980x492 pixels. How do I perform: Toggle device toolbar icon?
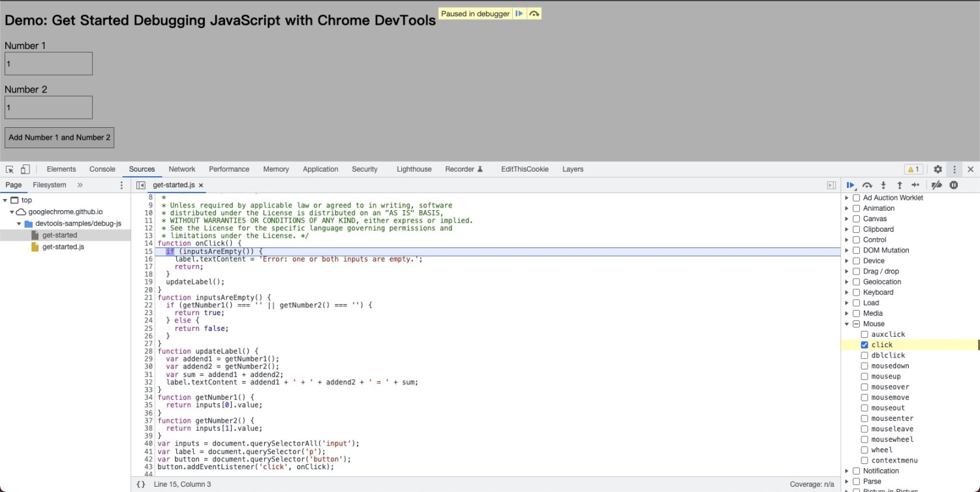click(25, 169)
